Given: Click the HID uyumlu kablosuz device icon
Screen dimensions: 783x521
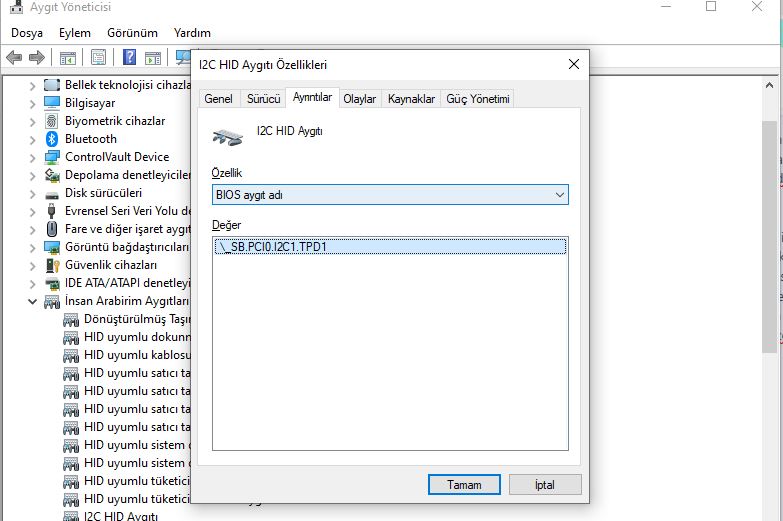Looking at the screenshot, I should coord(71,356).
